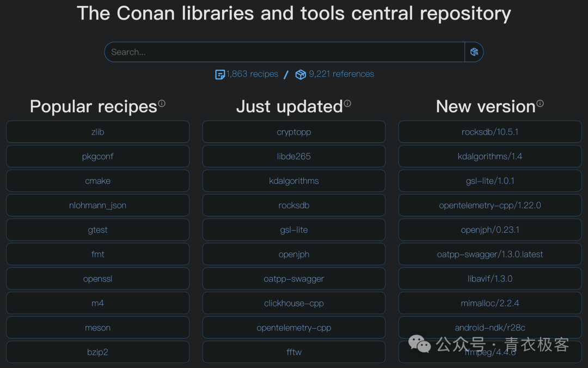Viewport: 588px width, 368px height.
Task: Open the 9,221 references link
Action: tap(341, 74)
